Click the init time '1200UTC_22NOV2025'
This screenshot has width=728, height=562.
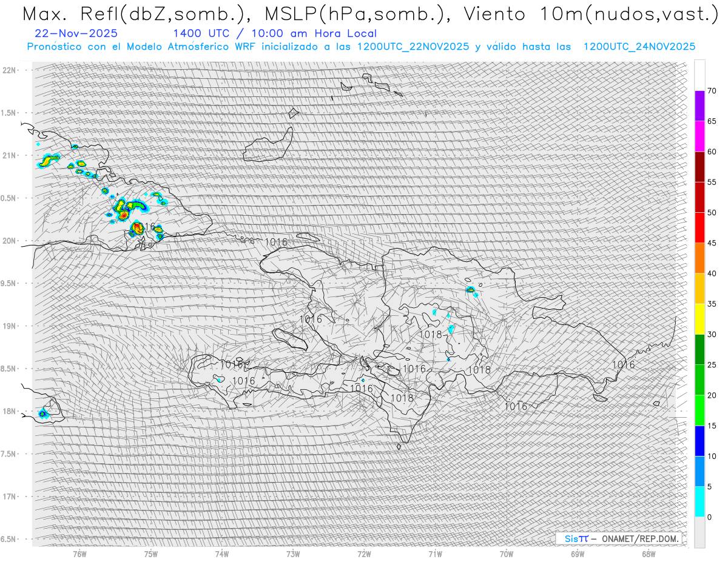[x=413, y=47]
